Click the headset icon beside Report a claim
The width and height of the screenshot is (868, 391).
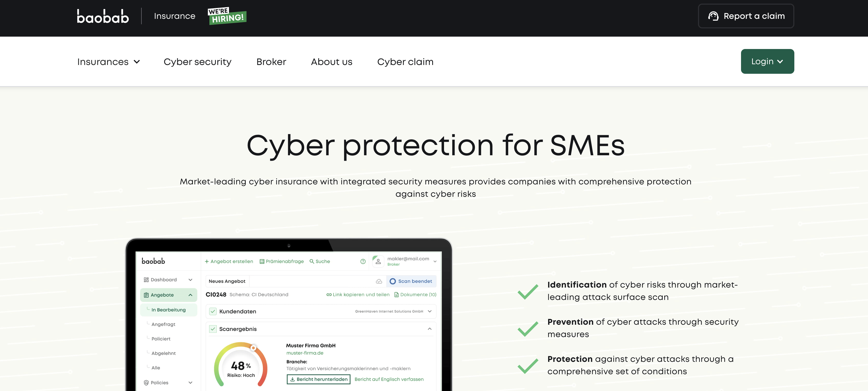(x=713, y=16)
